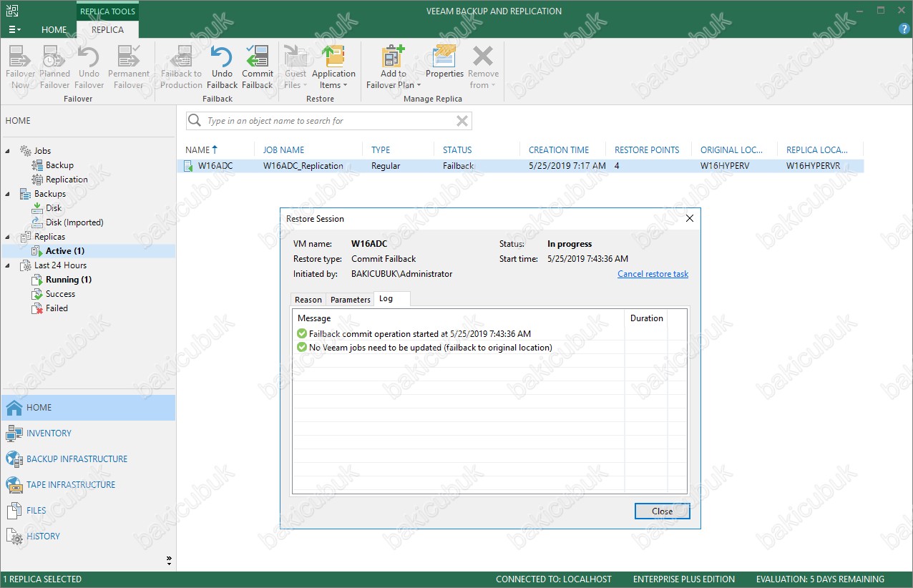Select the W16ADC replica row
This screenshot has width=913, height=588.
pyautogui.click(x=520, y=166)
